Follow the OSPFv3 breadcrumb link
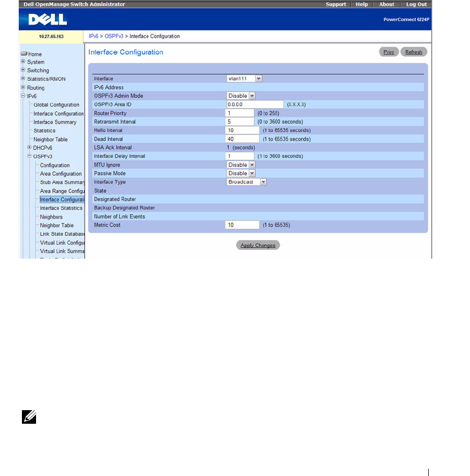Screen dimensions: 470x476 point(114,36)
